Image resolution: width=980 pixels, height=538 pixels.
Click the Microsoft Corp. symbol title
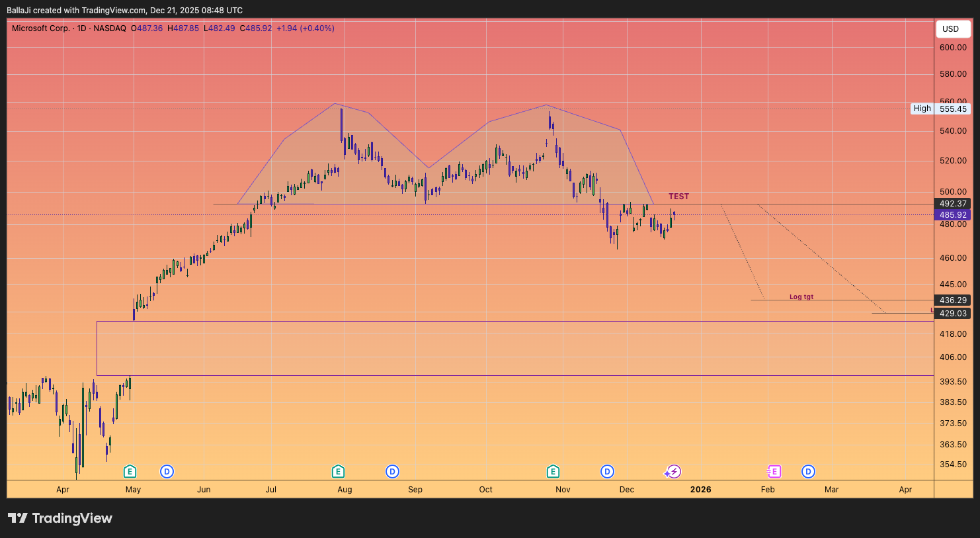40,28
